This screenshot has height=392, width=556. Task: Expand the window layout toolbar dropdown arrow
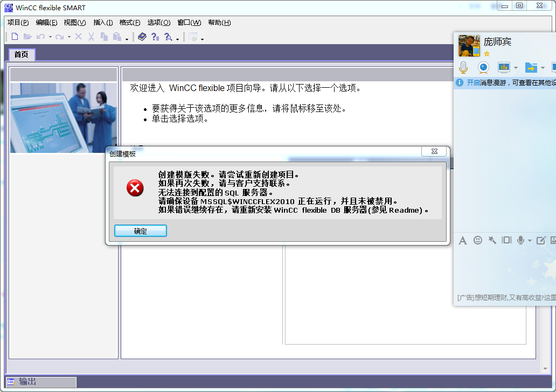tap(202, 39)
